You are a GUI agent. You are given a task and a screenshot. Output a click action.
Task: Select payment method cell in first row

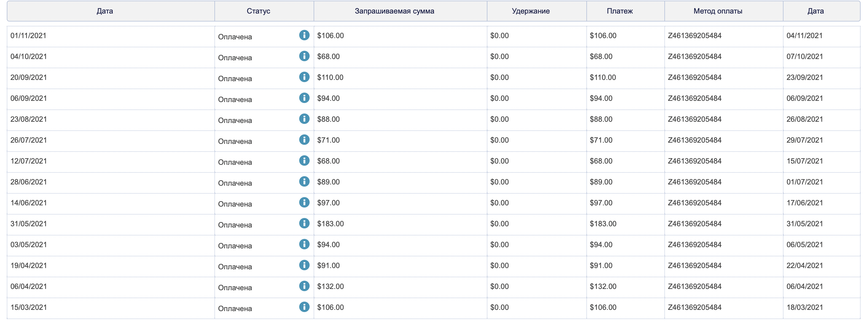pos(694,36)
